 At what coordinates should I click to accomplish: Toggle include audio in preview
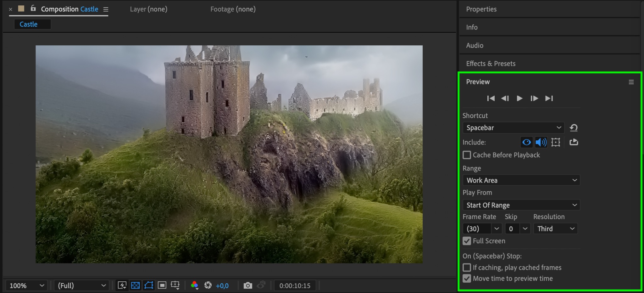pyautogui.click(x=541, y=142)
